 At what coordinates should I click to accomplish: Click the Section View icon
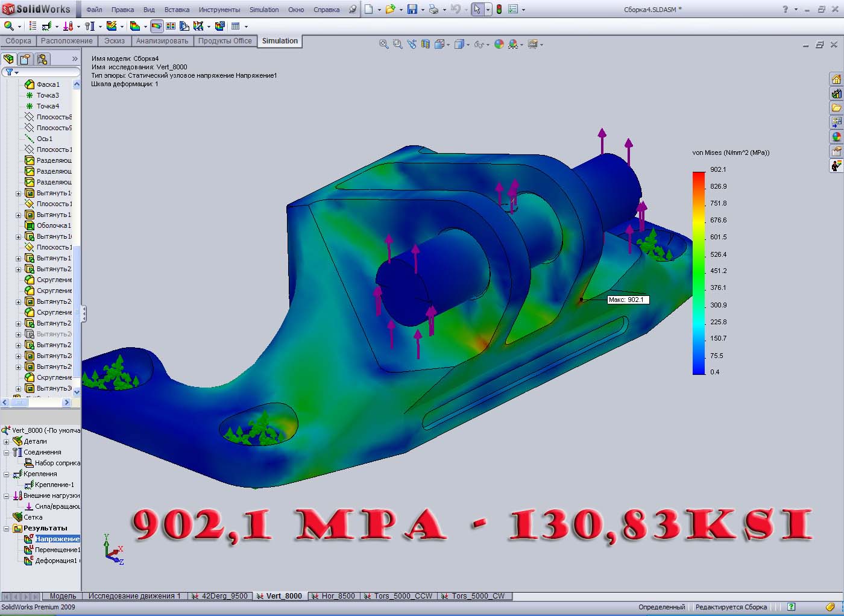[426, 44]
